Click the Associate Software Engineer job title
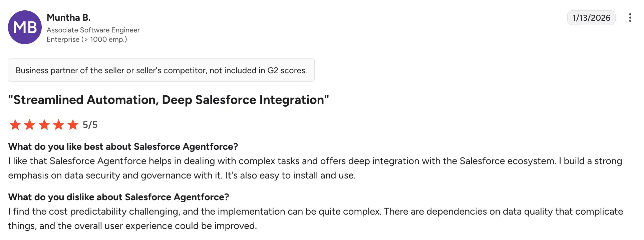The image size is (644, 240). 93,30
